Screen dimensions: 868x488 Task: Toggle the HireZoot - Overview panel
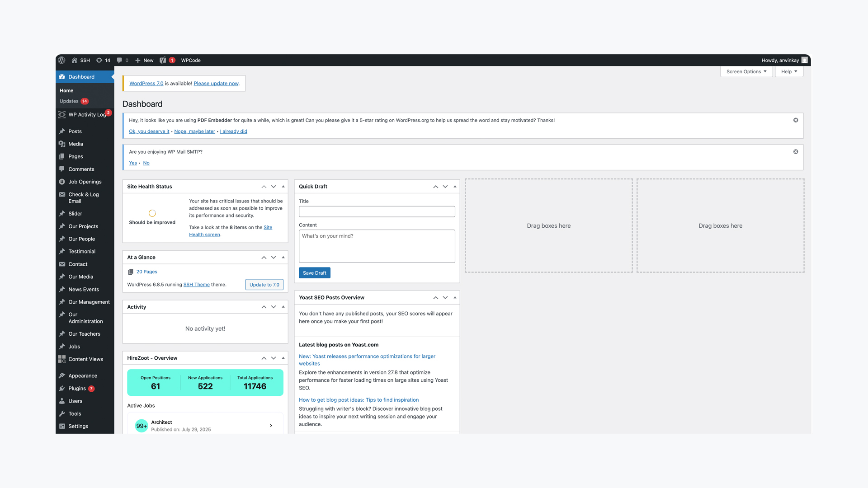[x=283, y=358]
